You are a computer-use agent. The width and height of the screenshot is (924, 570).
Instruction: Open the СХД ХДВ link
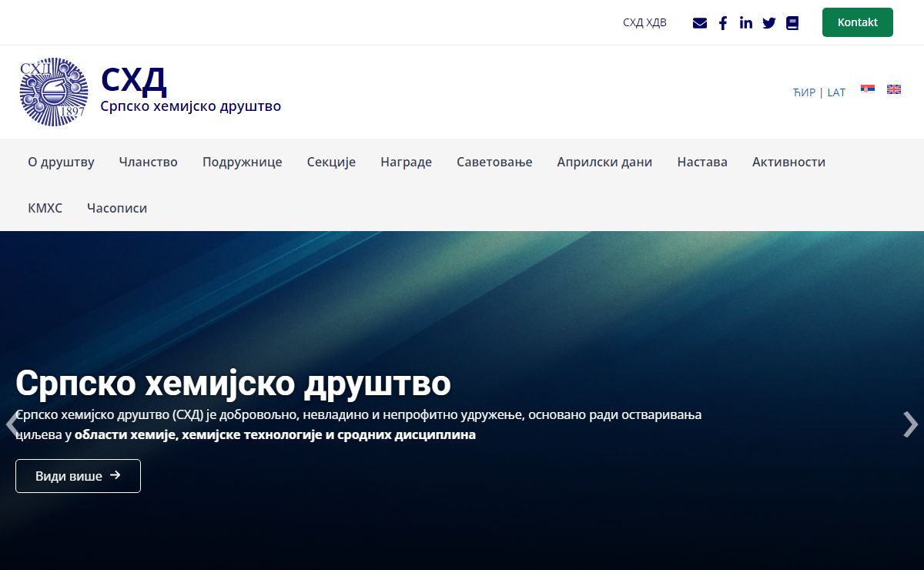pyautogui.click(x=644, y=22)
